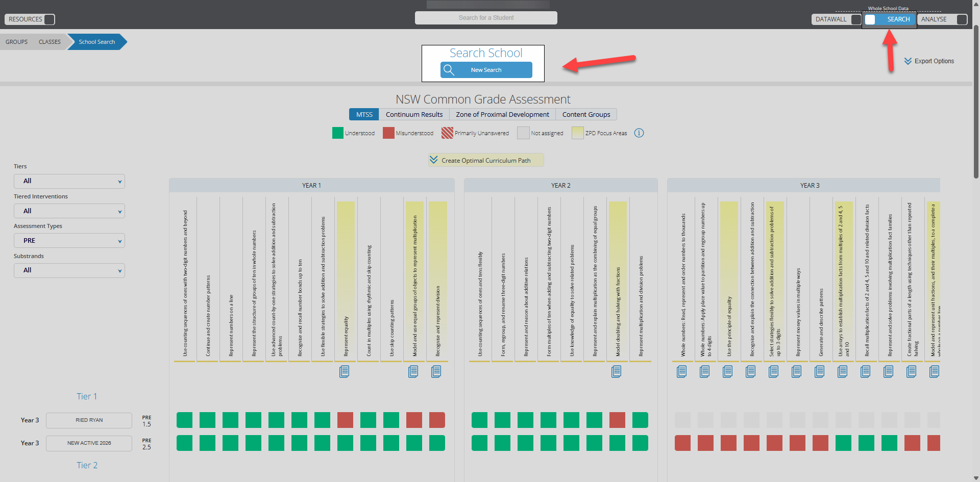Open the Tiered Interventions dropdown
Image resolution: width=980 pixels, height=482 pixels.
69,211
